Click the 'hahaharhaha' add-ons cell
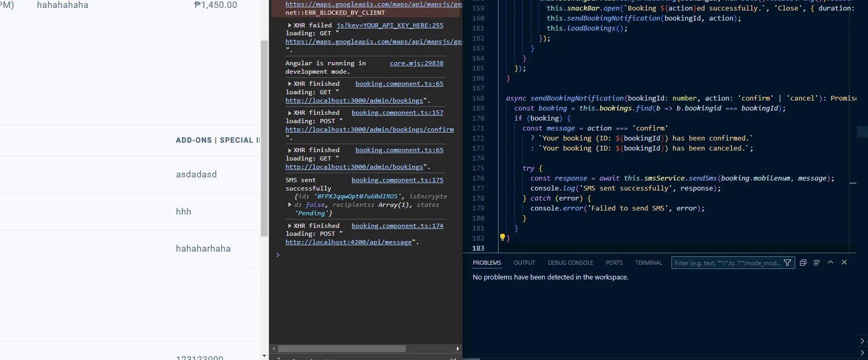The width and height of the screenshot is (868, 360). coord(203,248)
